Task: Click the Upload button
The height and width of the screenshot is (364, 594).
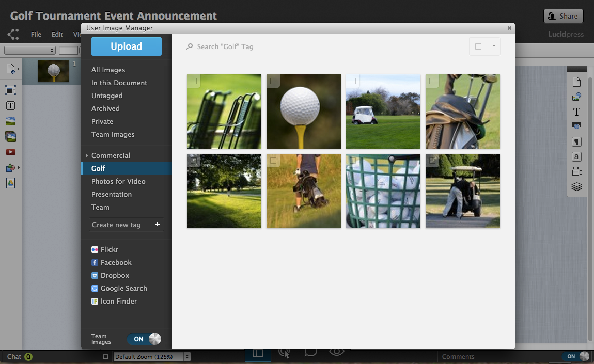Action: coord(126,46)
